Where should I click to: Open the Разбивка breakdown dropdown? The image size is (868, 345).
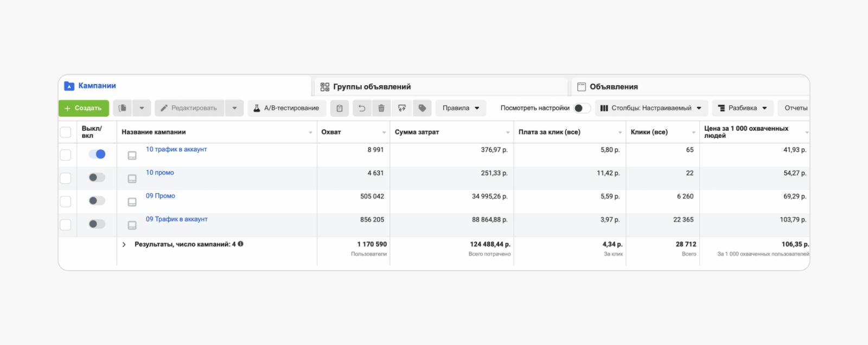(742, 108)
